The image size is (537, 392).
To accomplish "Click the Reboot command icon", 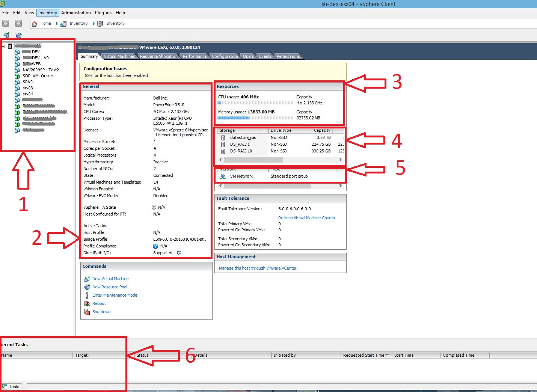I will pos(87,304).
